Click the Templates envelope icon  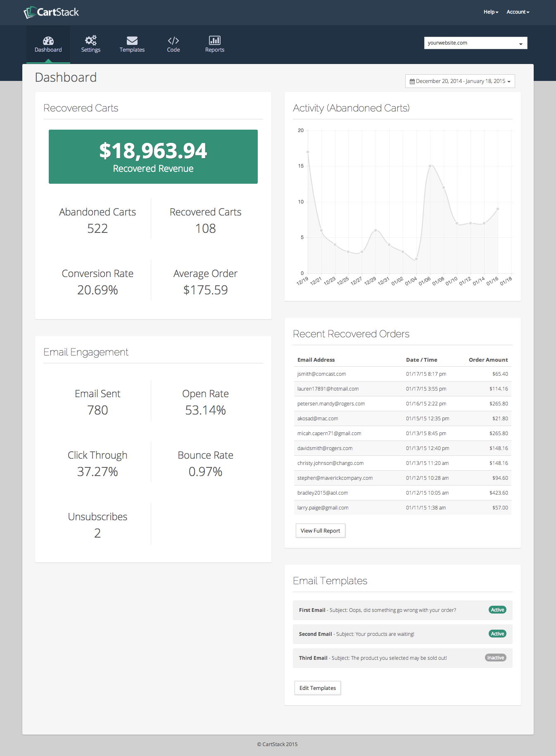[132, 40]
